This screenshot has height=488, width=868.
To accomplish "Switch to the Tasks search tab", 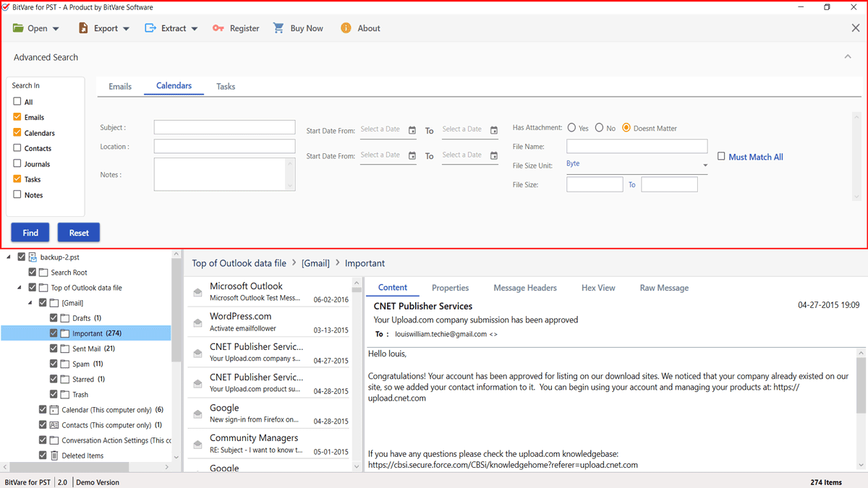I will (x=225, y=85).
